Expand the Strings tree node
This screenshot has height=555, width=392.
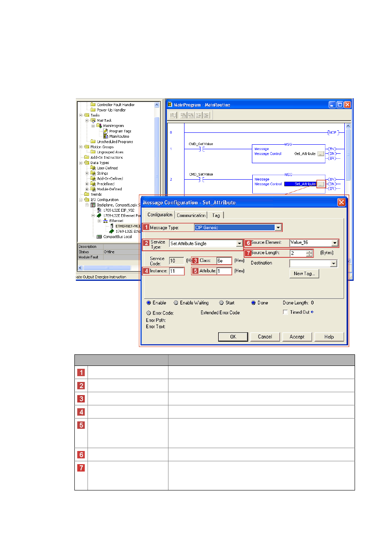(87, 173)
